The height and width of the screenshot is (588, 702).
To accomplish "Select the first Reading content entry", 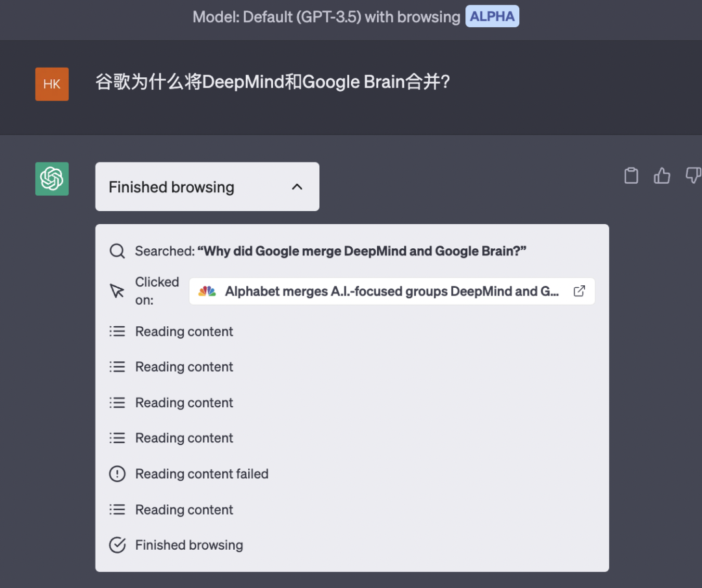I will [184, 331].
